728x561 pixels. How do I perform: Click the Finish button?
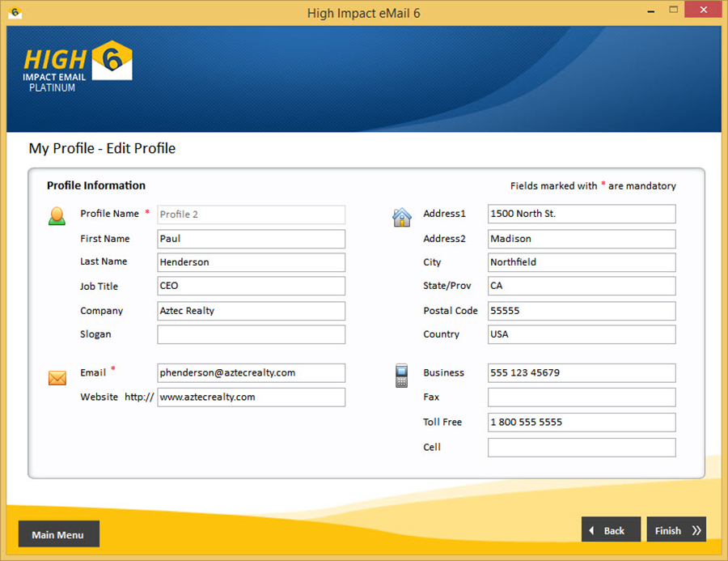(676, 529)
